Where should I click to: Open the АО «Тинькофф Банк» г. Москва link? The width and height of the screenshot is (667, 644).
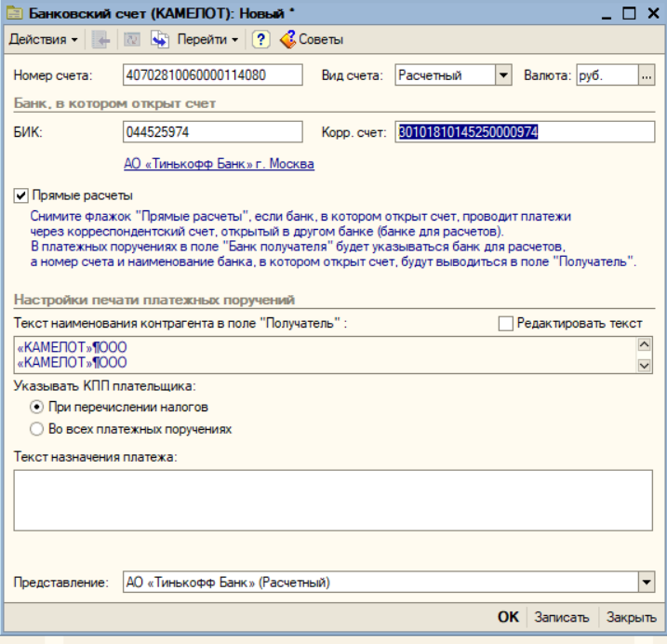point(219,164)
